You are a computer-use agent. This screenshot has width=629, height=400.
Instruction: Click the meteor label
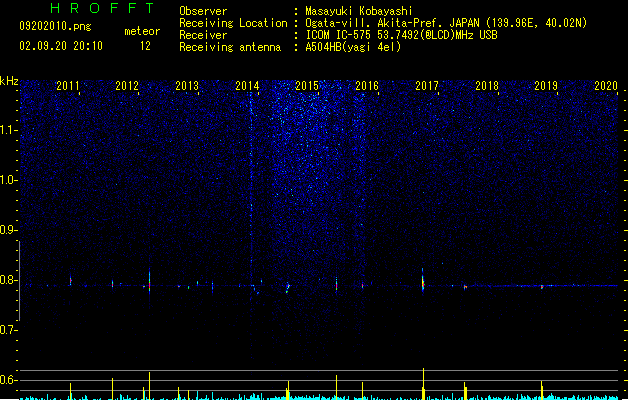pyautogui.click(x=142, y=31)
